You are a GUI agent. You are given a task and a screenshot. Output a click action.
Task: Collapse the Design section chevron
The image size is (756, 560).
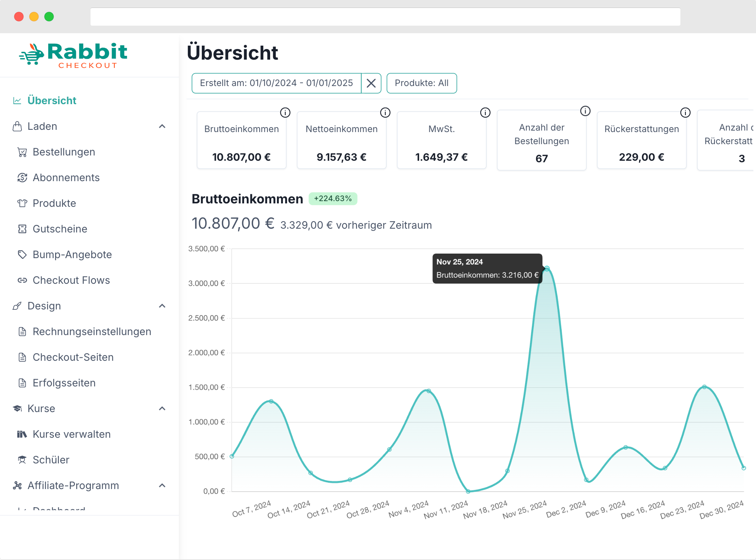(x=162, y=306)
